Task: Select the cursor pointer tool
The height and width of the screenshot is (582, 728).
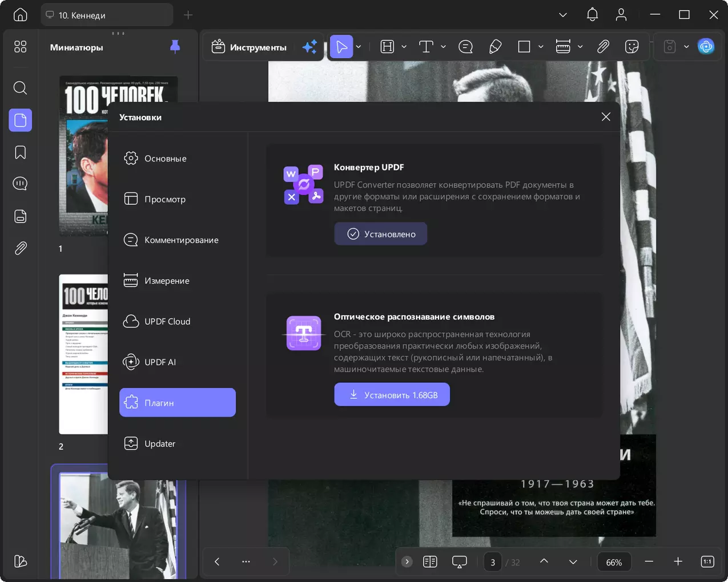Action: point(341,47)
